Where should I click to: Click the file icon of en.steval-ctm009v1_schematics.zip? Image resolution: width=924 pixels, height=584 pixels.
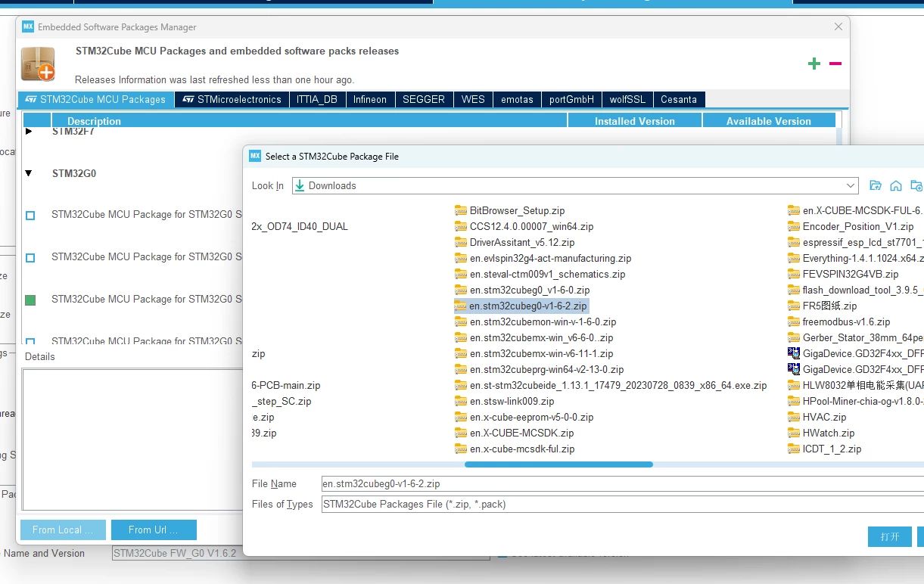tap(461, 274)
